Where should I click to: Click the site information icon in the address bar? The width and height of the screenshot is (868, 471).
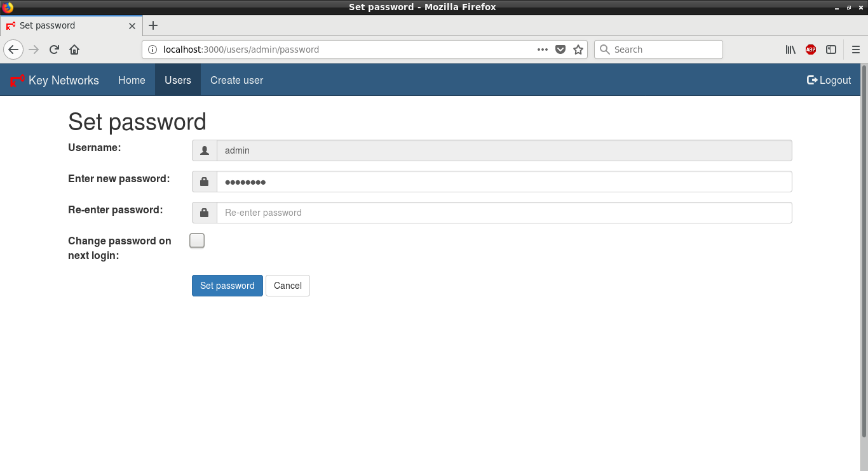coord(153,50)
